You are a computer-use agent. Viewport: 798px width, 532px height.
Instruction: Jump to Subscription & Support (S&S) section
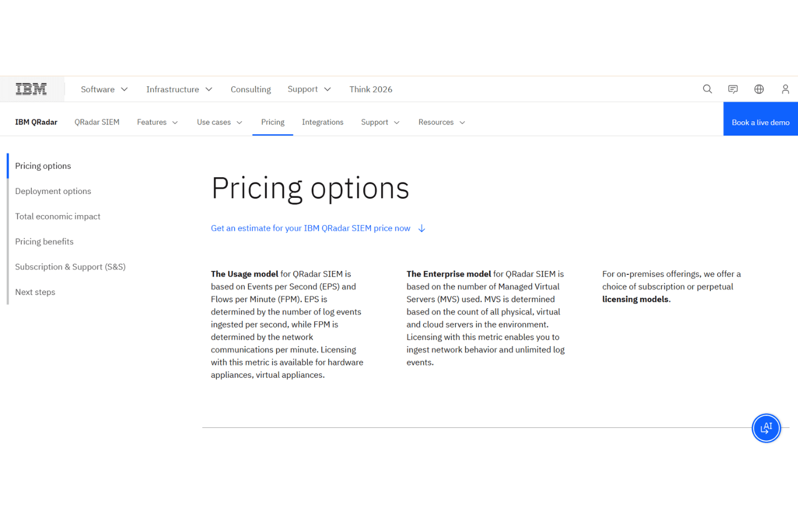(x=70, y=267)
